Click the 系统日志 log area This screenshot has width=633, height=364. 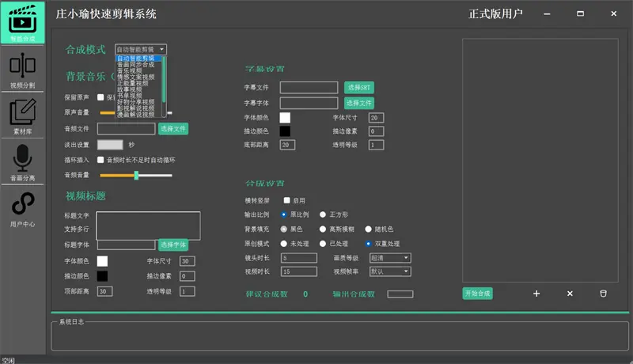340,336
